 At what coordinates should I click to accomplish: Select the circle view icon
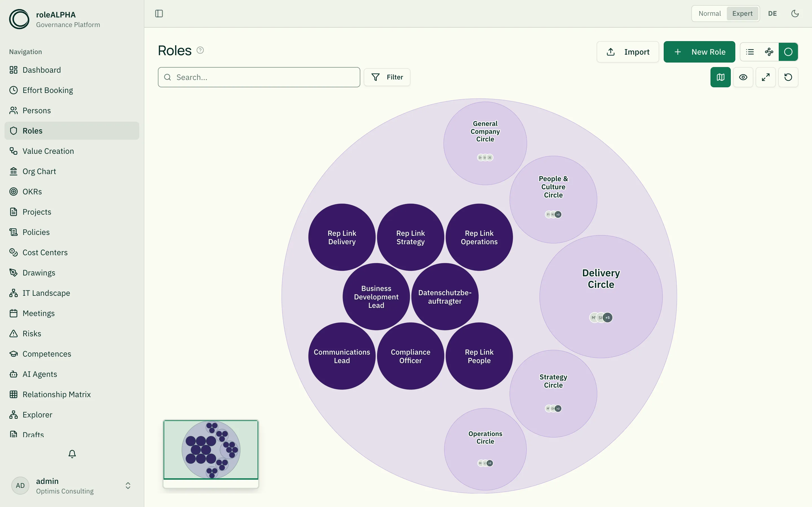click(788, 52)
